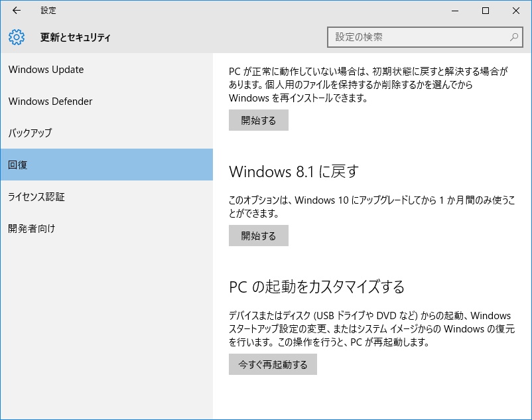Click the back arrow in title bar
Viewport: 532px width, 420px height.
click(x=17, y=11)
